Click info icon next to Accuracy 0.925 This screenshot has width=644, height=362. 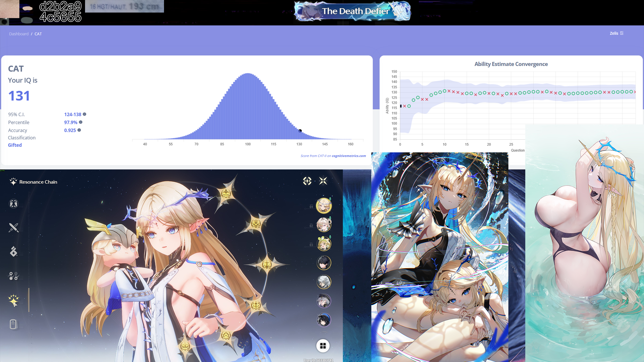click(x=79, y=130)
